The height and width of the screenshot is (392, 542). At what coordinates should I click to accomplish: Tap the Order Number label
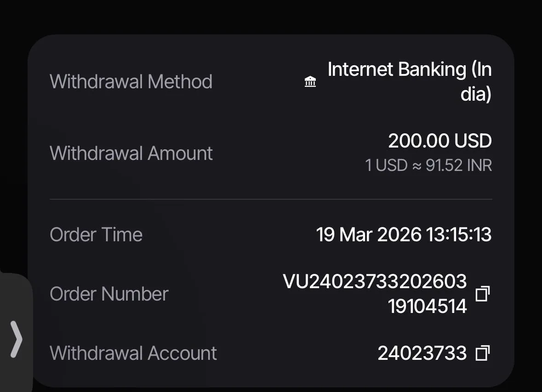tap(109, 294)
